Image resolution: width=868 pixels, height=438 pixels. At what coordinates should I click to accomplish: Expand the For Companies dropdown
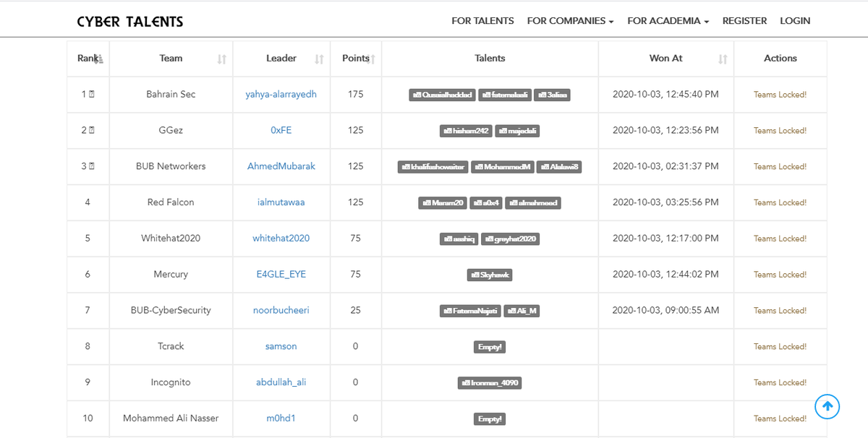coord(570,21)
